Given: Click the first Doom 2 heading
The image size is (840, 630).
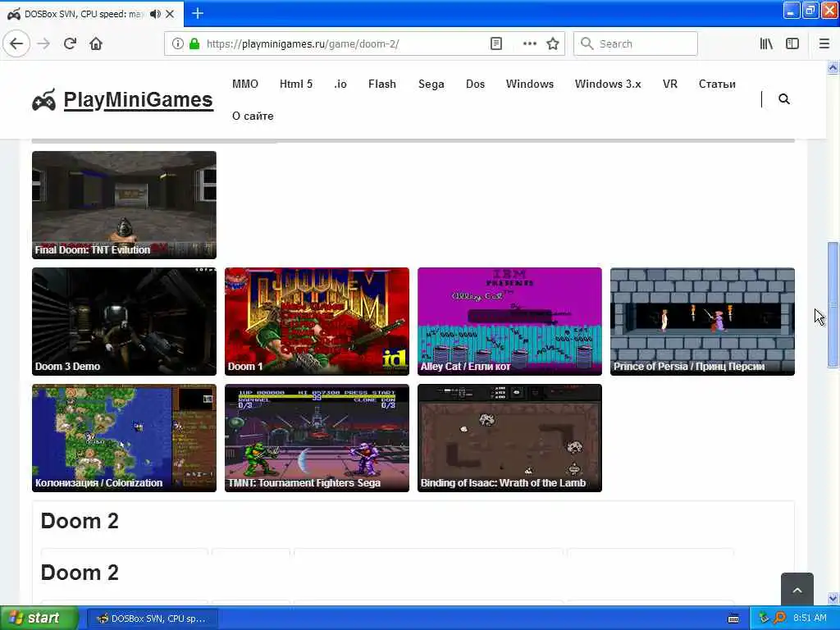Looking at the screenshot, I should point(80,521).
